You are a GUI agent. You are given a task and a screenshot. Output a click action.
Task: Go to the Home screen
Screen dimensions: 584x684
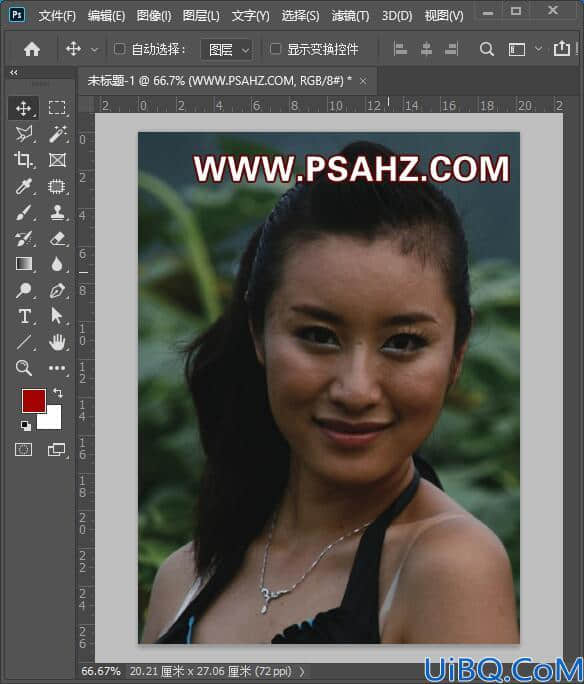(x=32, y=49)
